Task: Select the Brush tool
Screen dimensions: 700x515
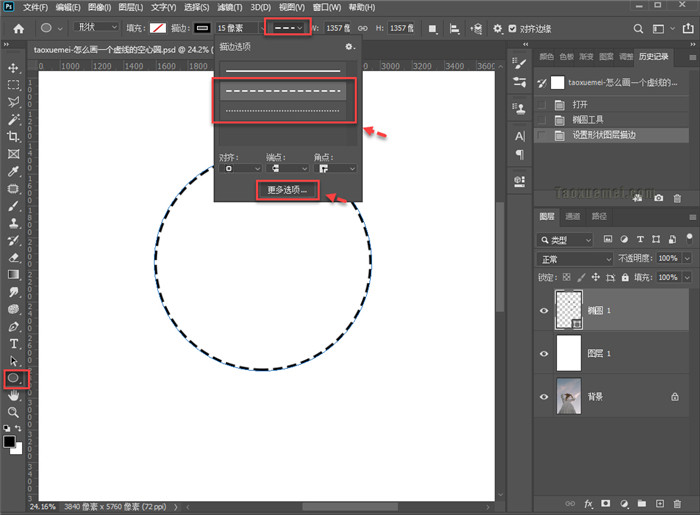Action: (x=13, y=206)
